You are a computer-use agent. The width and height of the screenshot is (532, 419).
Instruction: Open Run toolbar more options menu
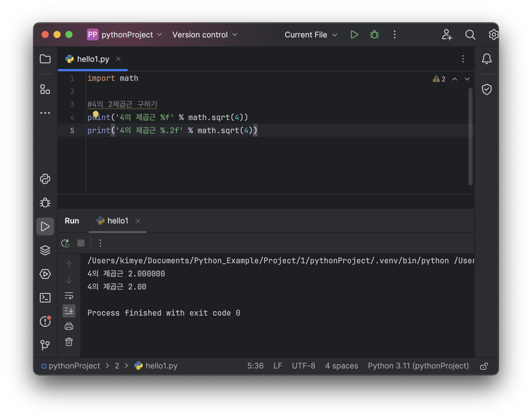(x=100, y=243)
